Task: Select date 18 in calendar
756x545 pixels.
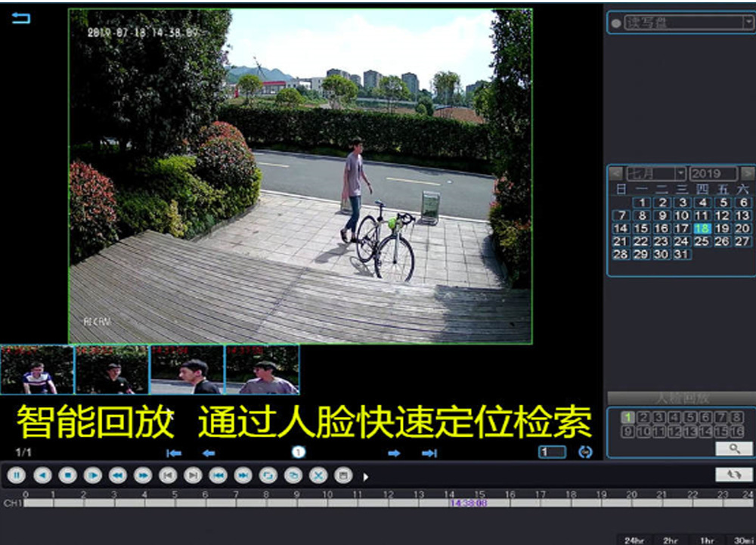Action: [x=702, y=228]
